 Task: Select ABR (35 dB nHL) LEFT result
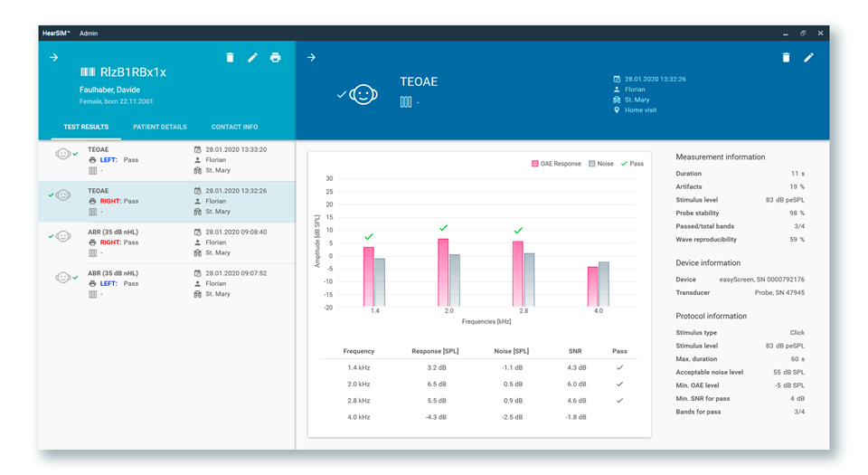tap(166, 284)
